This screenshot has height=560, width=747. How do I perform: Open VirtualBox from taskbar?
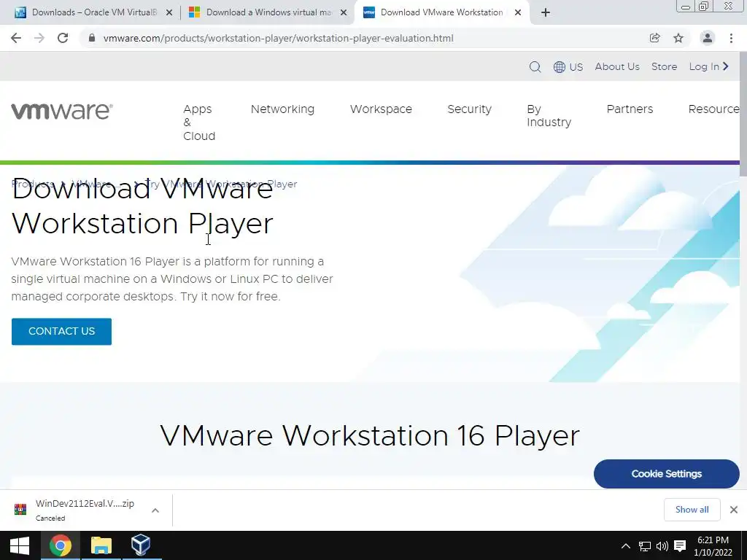[141, 545]
